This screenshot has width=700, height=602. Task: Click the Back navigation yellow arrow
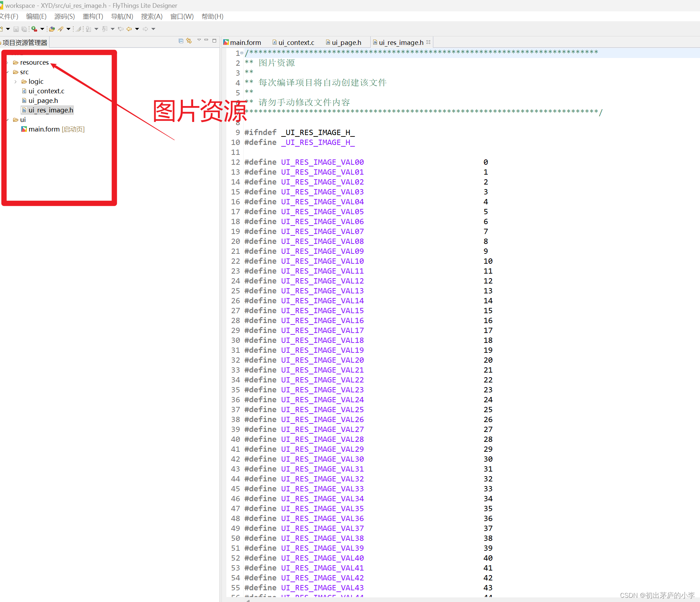129,29
